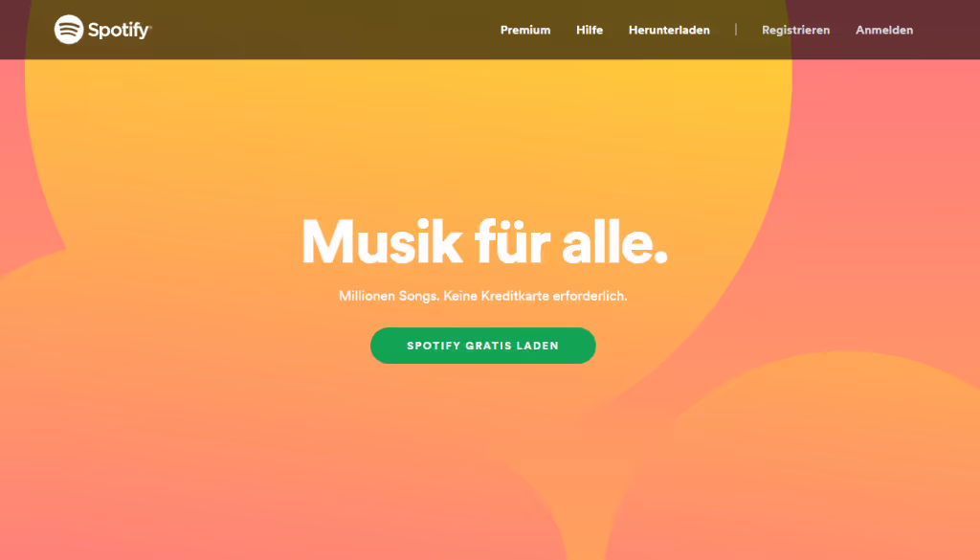Viewport: 980px width, 560px height.
Task: Click Anmelden to log in
Action: point(883,30)
